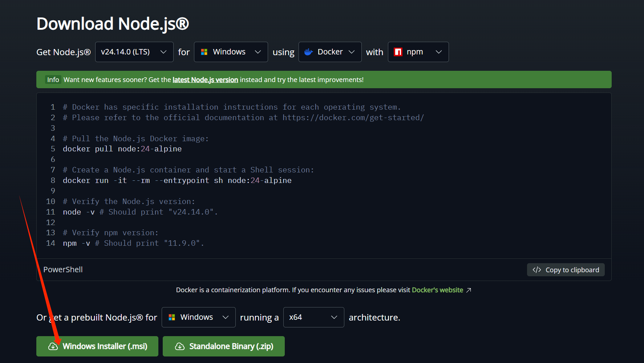644x363 pixels.
Task: Open the npm package manager dropdown chevron
Action: coord(439,52)
